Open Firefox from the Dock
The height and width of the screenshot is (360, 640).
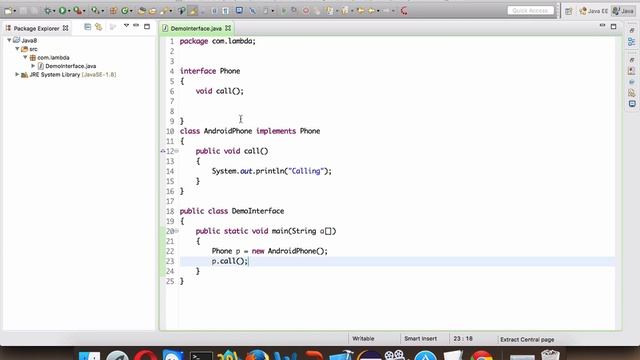(256, 355)
